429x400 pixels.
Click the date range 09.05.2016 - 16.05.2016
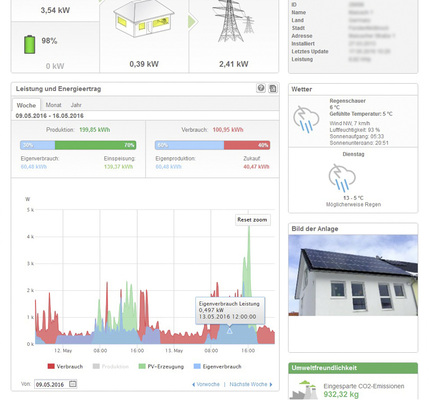[x=50, y=116]
